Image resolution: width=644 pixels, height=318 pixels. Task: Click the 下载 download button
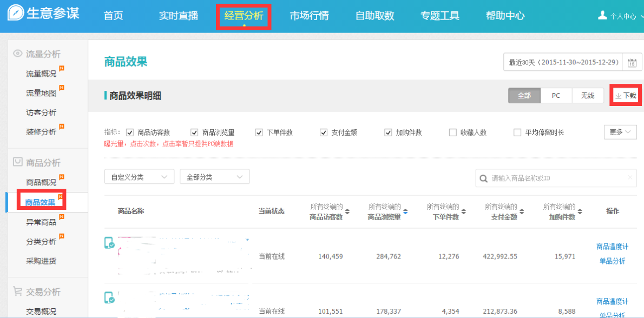click(x=626, y=96)
